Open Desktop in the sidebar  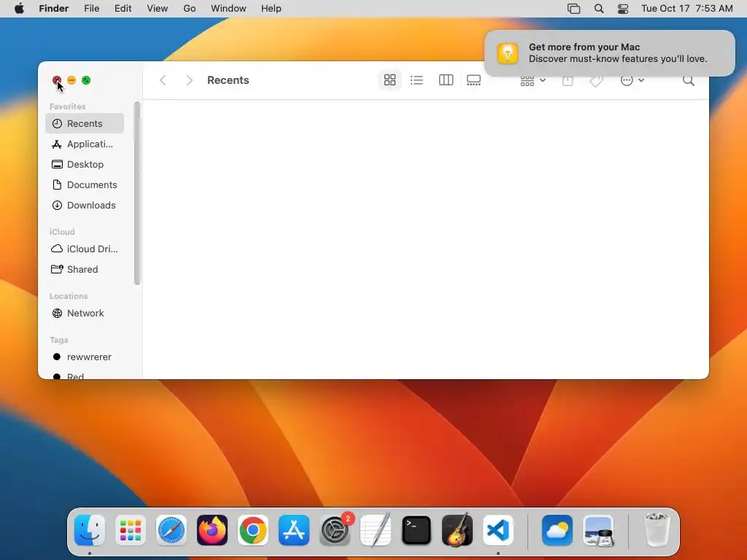[x=85, y=164]
